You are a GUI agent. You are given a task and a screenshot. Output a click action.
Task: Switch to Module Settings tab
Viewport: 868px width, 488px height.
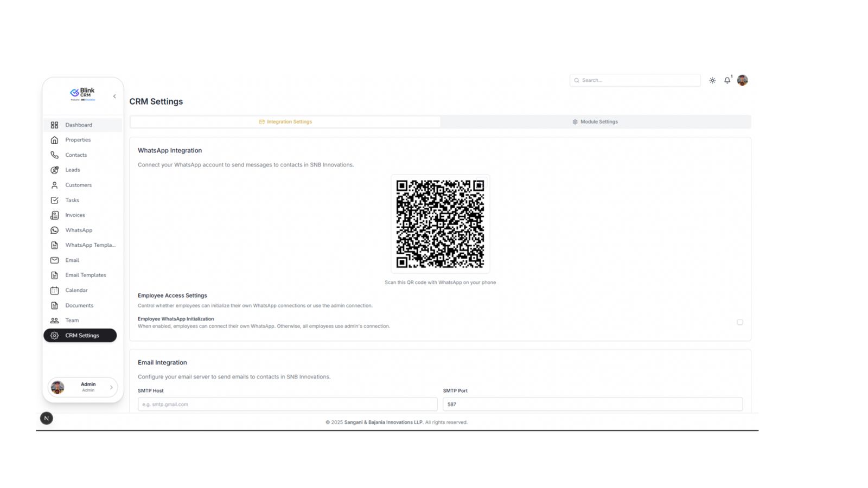(x=595, y=122)
